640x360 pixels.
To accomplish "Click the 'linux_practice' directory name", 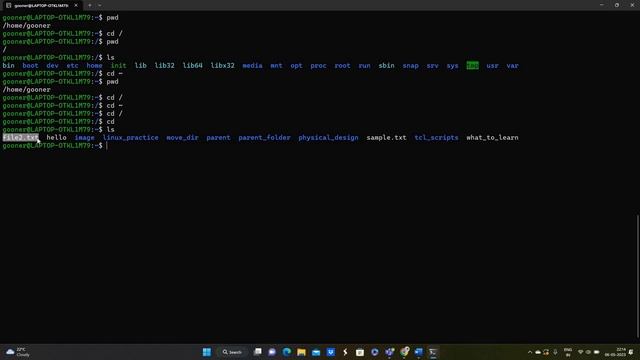I will click(130, 138).
